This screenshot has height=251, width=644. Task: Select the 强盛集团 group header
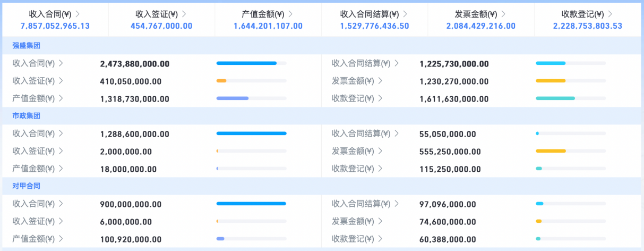point(27,46)
